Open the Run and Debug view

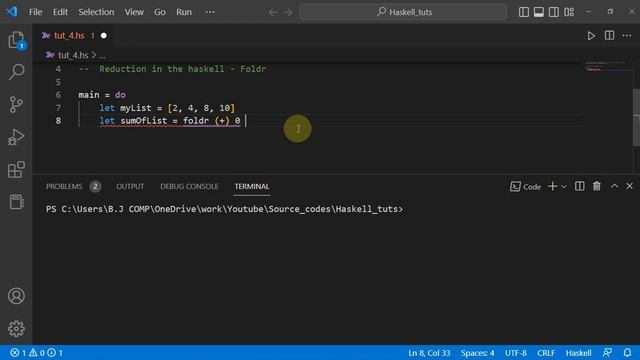click(x=16, y=137)
